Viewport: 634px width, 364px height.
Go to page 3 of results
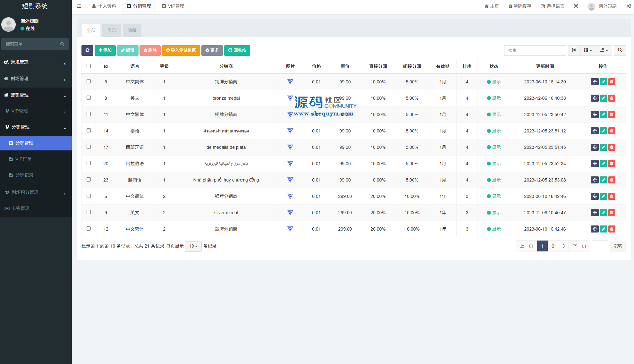[x=563, y=246]
